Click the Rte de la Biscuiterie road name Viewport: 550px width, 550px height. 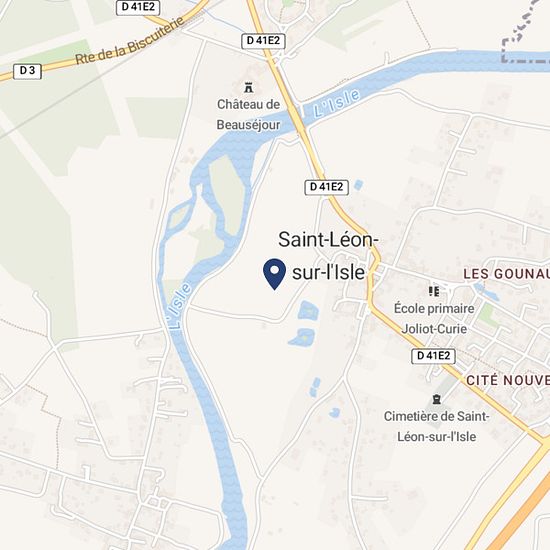coord(130,42)
